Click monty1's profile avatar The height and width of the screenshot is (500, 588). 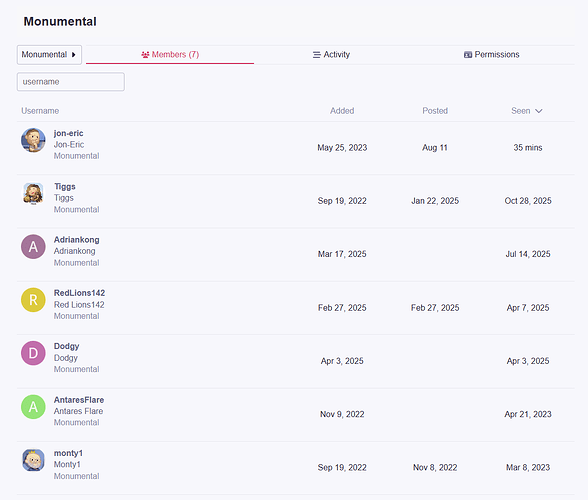33,460
